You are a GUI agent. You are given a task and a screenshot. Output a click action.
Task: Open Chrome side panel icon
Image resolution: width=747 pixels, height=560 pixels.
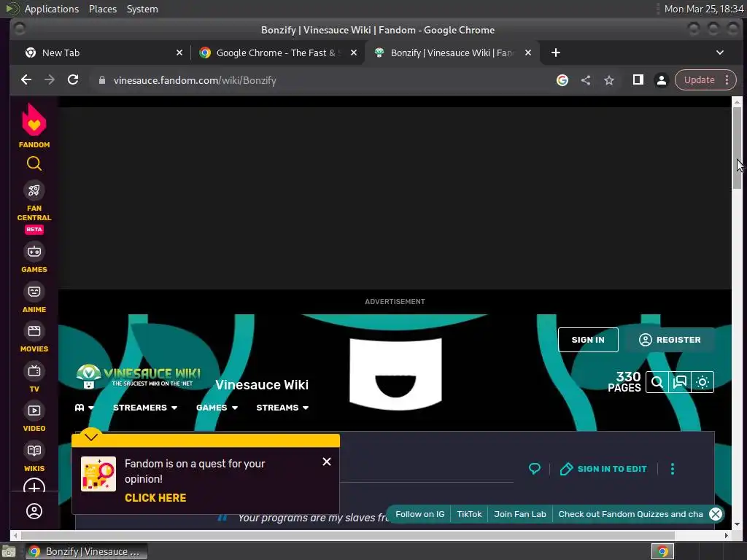(638, 80)
